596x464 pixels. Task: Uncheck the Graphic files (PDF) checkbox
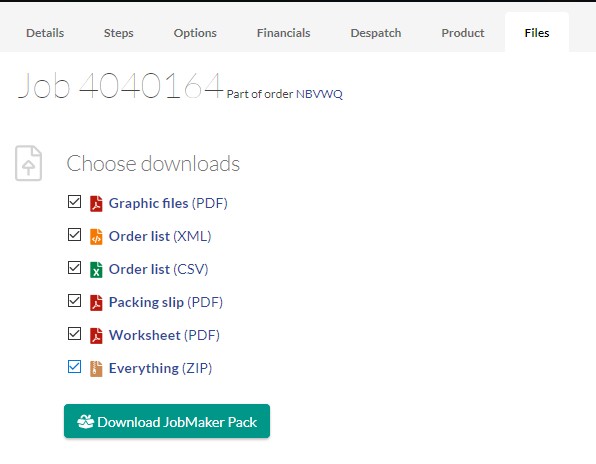coord(74,202)
